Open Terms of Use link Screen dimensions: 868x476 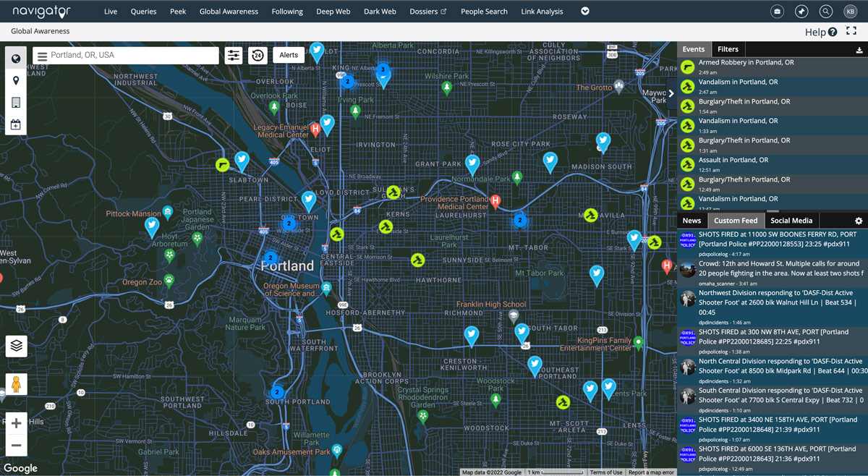(606, 472)
